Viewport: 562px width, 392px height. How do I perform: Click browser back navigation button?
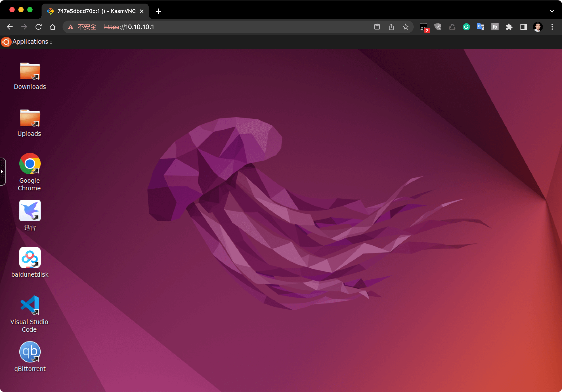pyautogui.click(x=10, y=27)
